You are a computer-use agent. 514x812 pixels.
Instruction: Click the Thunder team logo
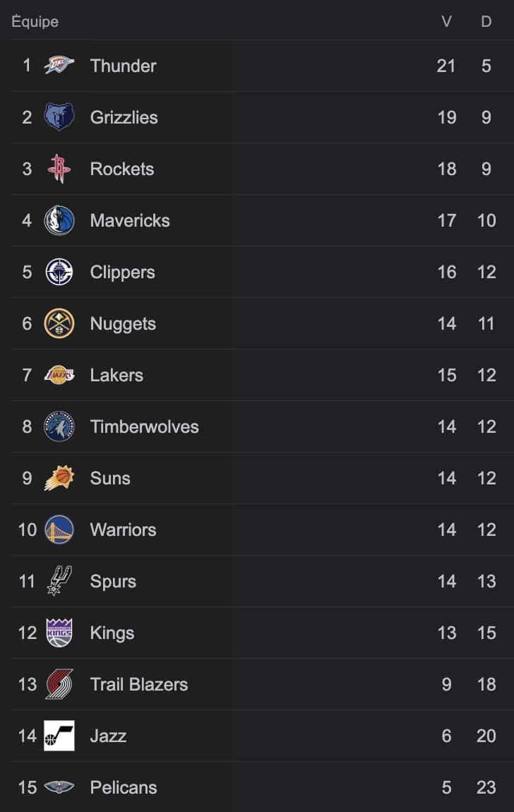click(59, 65)
